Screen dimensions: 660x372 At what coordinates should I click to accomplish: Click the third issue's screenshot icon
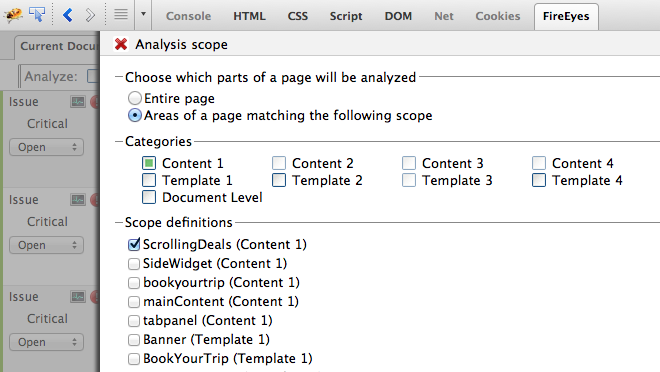78,297
